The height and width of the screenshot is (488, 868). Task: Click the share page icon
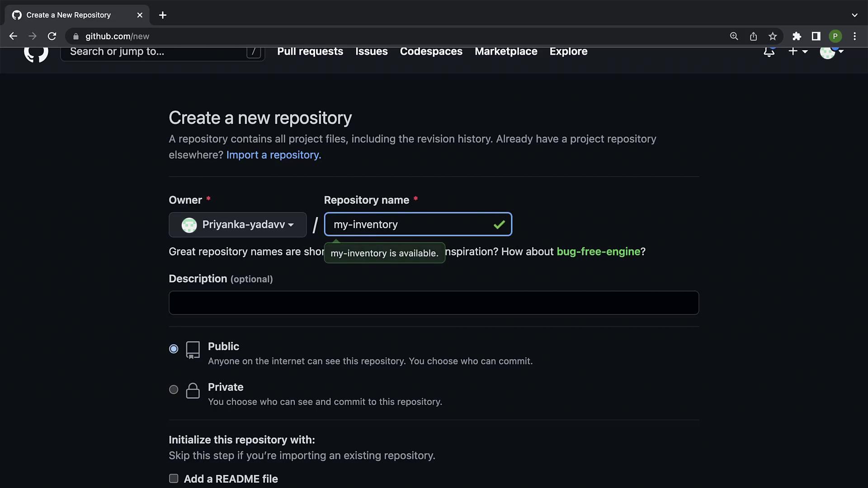753,36
